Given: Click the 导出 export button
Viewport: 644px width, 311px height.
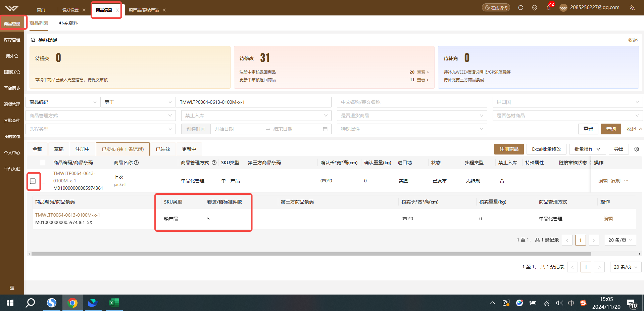Looking at the screenshot, I should pos(619,149).
